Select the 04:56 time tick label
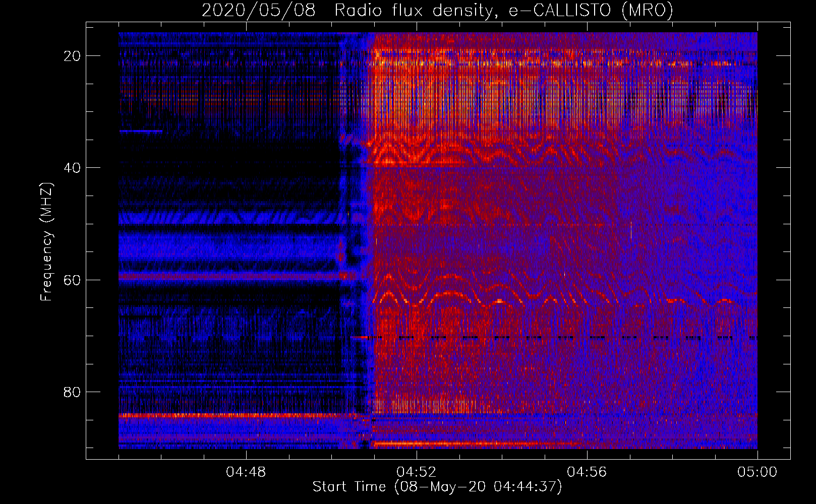Image resolution: width=816 pixels, height=504 pixels. 587,472
